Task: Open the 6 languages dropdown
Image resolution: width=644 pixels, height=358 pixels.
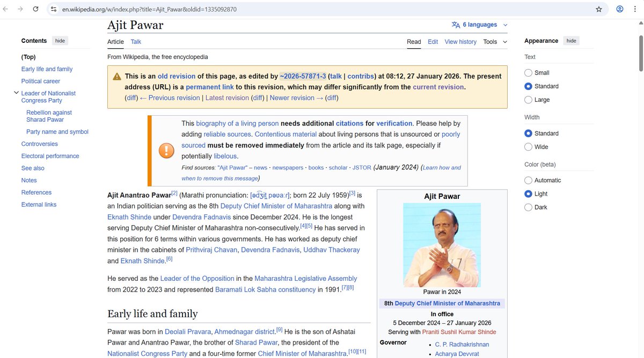Action: pos(480,25)
